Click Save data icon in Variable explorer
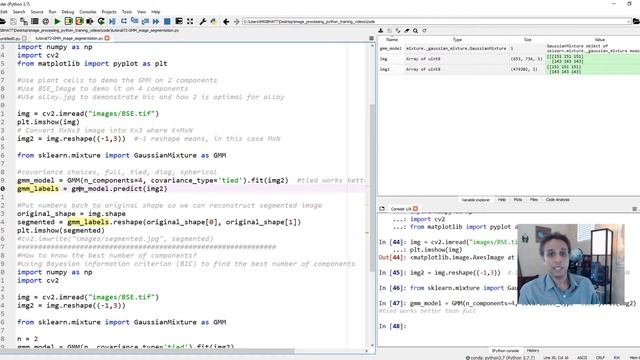 [x=389, y=31]
